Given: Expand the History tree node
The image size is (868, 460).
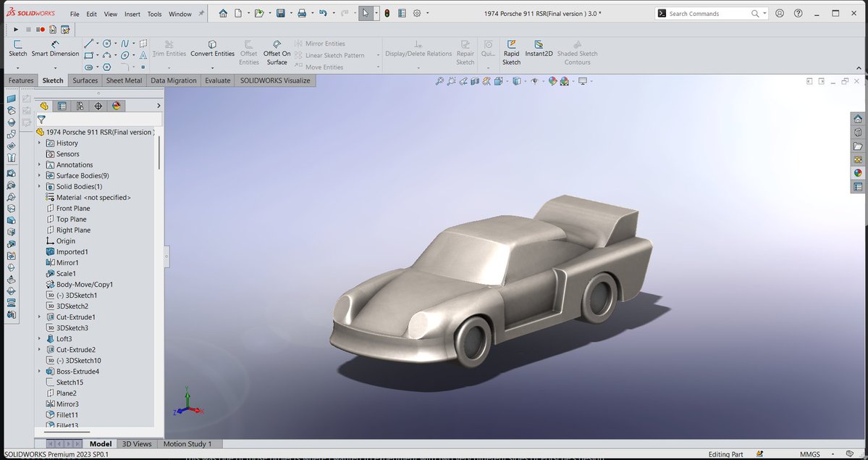Looking at the screenshot, I should [x=39, y=143].
